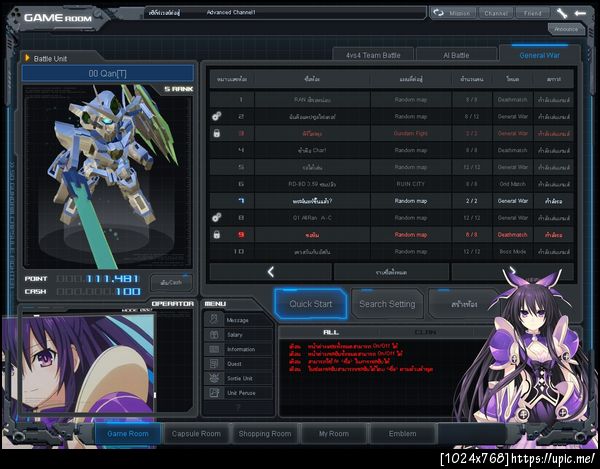Click the 00 Qan[T] mobile suit preview

point(108,176)
